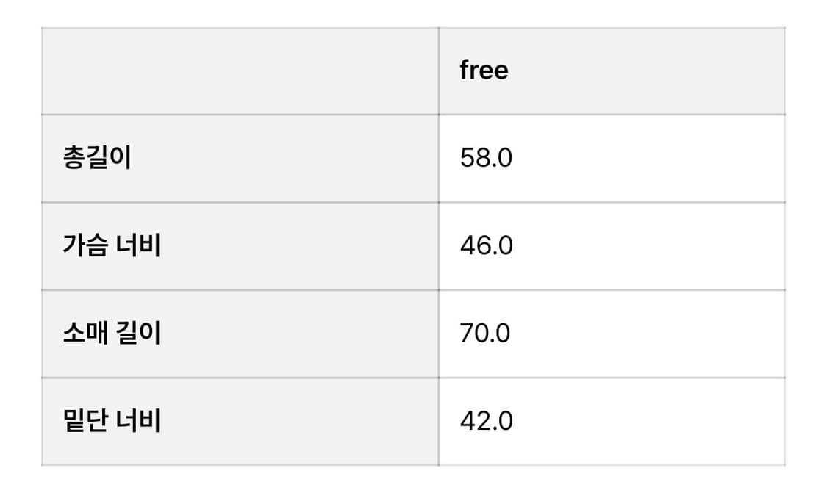Viewport: 827px width, 504px height.
Task: Tap the hem width measurement for free size
Action: pyautogui.click(x=486, y=421)
